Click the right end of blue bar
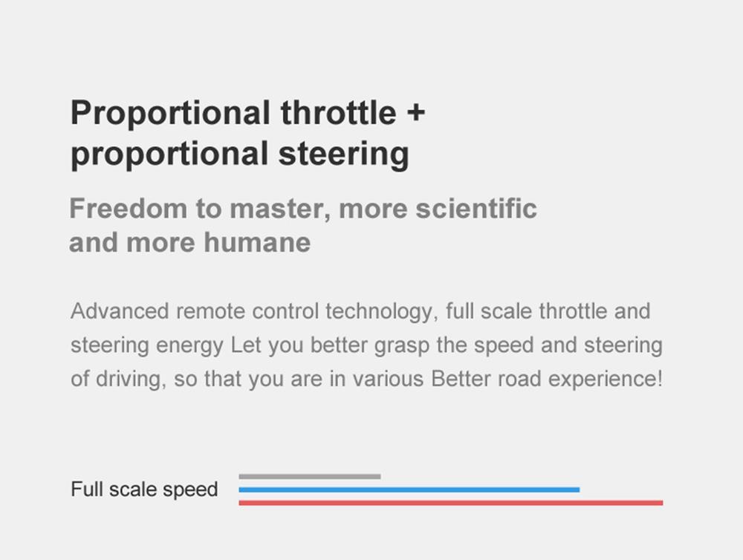This screenshot has width=743, height=560. 577,490
